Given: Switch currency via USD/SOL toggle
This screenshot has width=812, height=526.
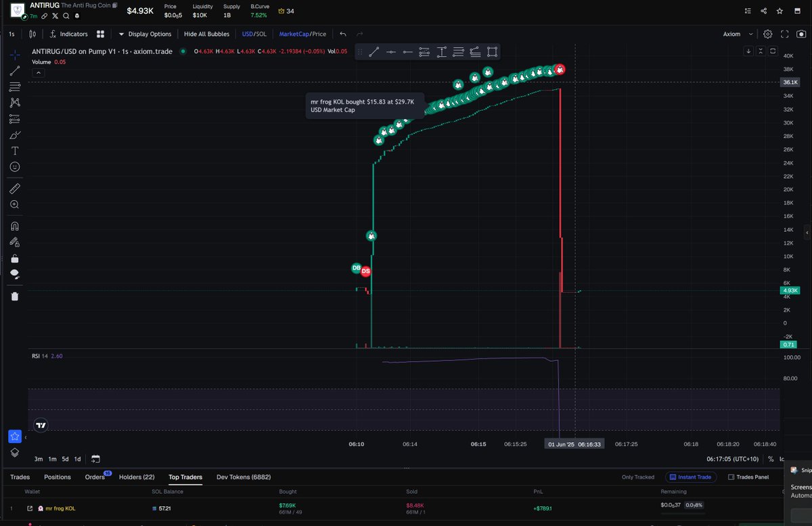Looking at the screenshot, I should point(254,34).
